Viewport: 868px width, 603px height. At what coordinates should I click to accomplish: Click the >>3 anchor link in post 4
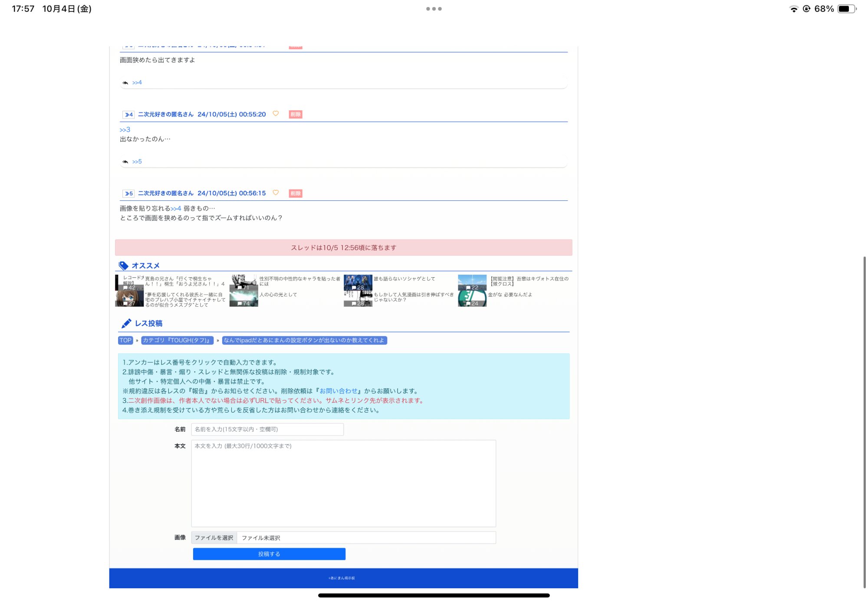[125, 130]
